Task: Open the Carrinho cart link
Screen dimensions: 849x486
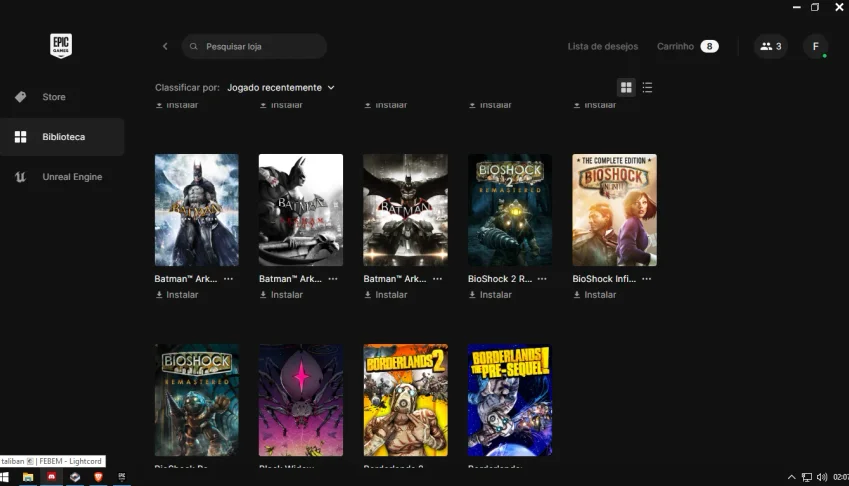Action: pyautogui.click(x=675, y=47)
